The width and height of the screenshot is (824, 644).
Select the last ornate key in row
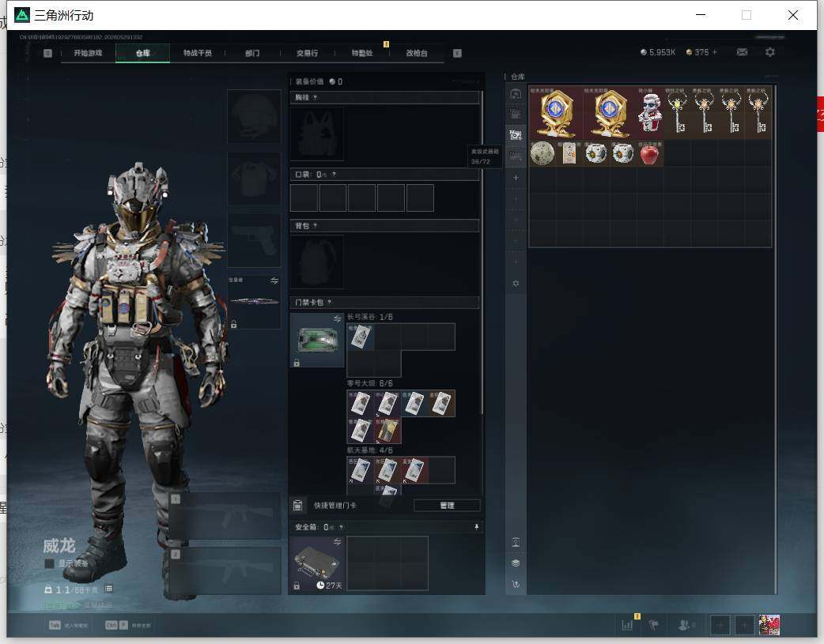point(758,112)
